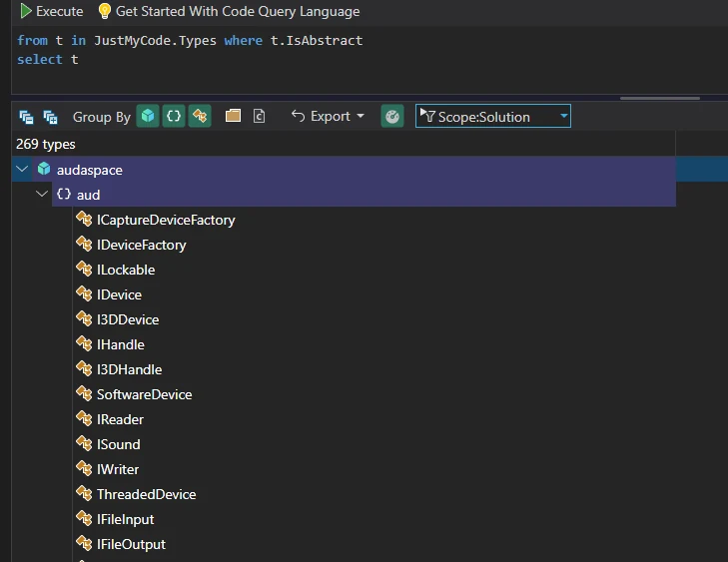Open the Export dropdown
Screen dimensions: 728x562
coord(328,116)
